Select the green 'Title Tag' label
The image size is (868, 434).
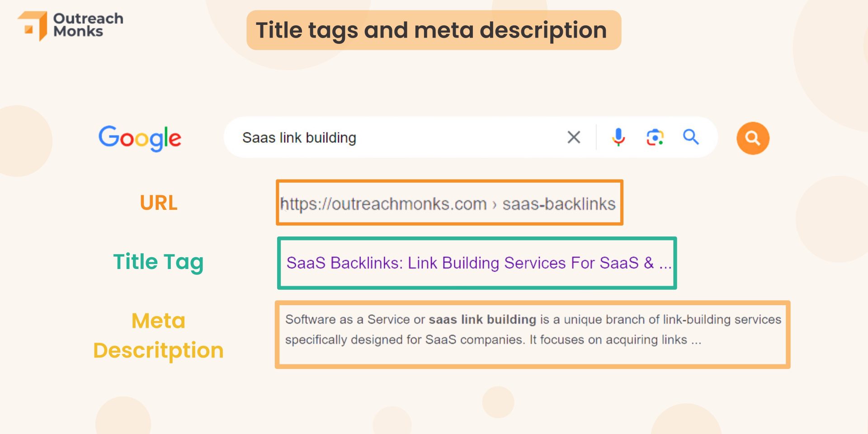(158, 262)
